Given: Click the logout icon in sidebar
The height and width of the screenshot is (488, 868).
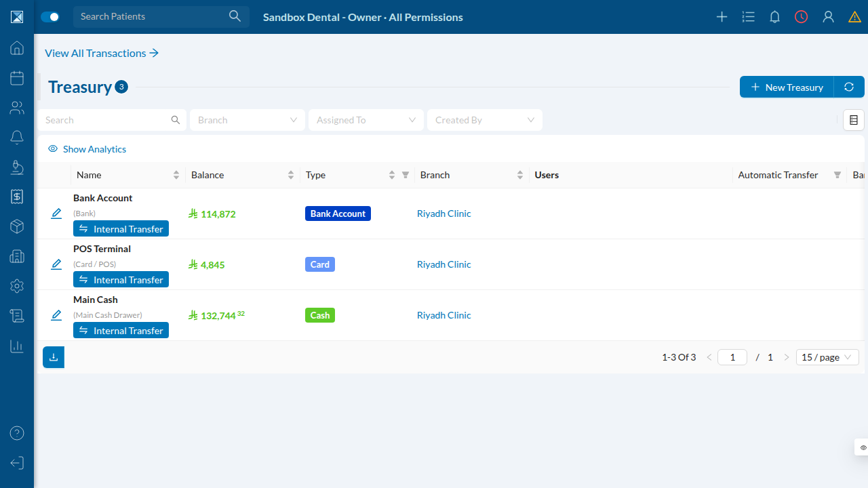Looking at the screenshot, I should pyautogui.click(x=17, y=463).
